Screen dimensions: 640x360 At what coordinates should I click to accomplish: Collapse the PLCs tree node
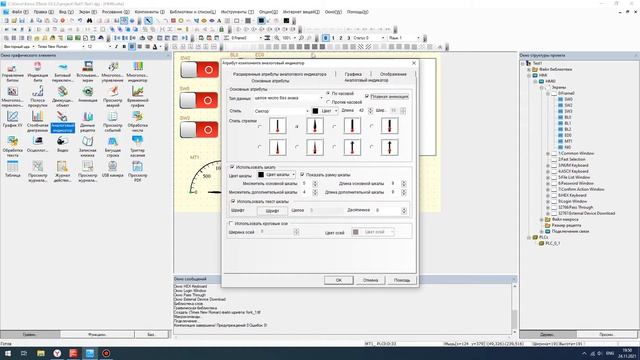pyautogui.click(x=529, y=237)
